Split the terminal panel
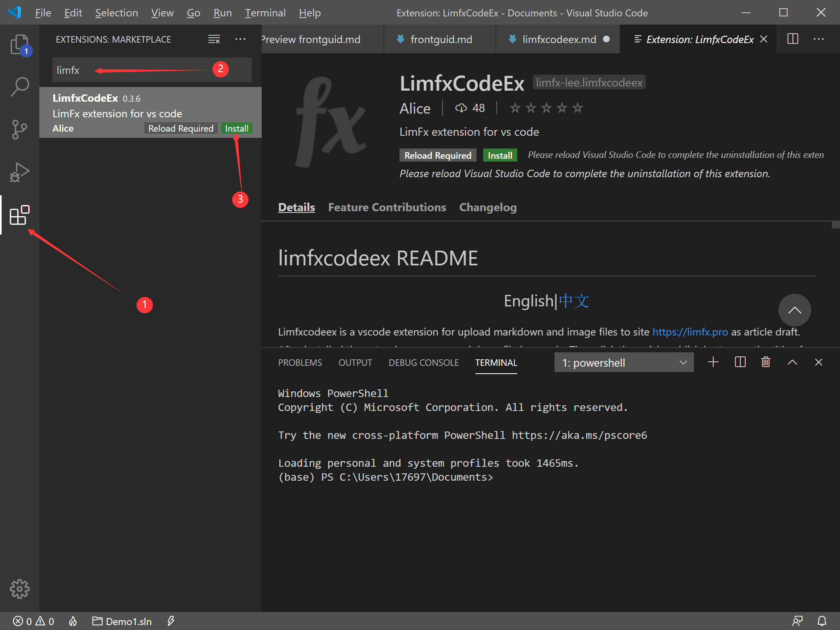Image resolution: width=840 pixels, height=630 pixels. (x=740, y=362)
